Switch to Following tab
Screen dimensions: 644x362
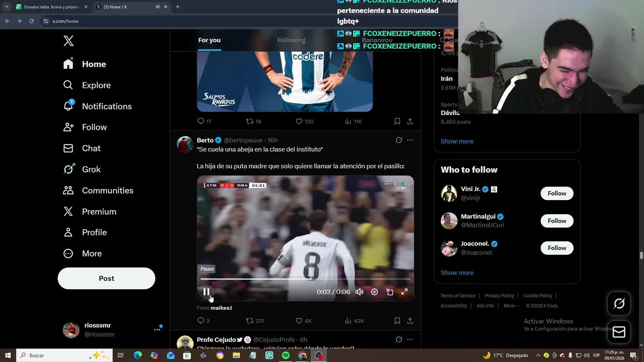tap(291, 40)
